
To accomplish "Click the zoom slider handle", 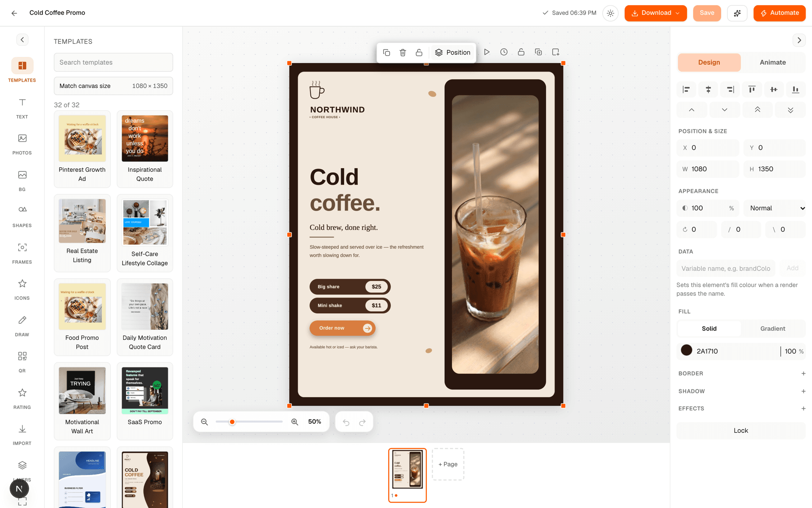I will [232, 422].
